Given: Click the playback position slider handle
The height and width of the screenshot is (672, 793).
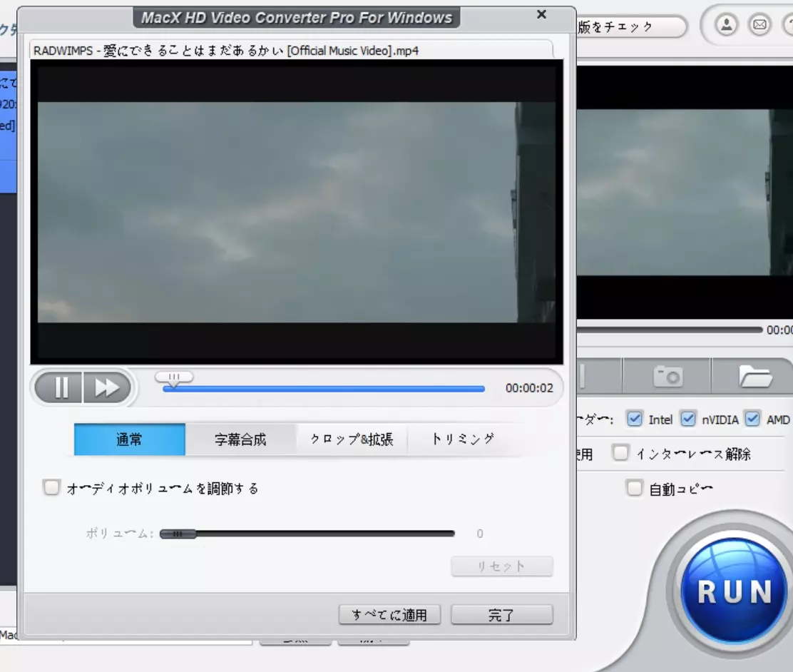Looking at the screenshot, I should pyautogui.click(x=174, y=378).
